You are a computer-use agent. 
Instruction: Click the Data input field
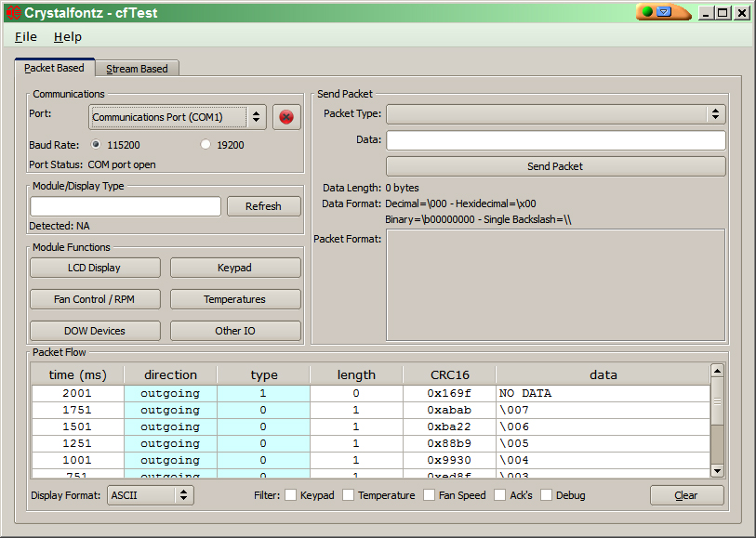[x=555, y=140]
